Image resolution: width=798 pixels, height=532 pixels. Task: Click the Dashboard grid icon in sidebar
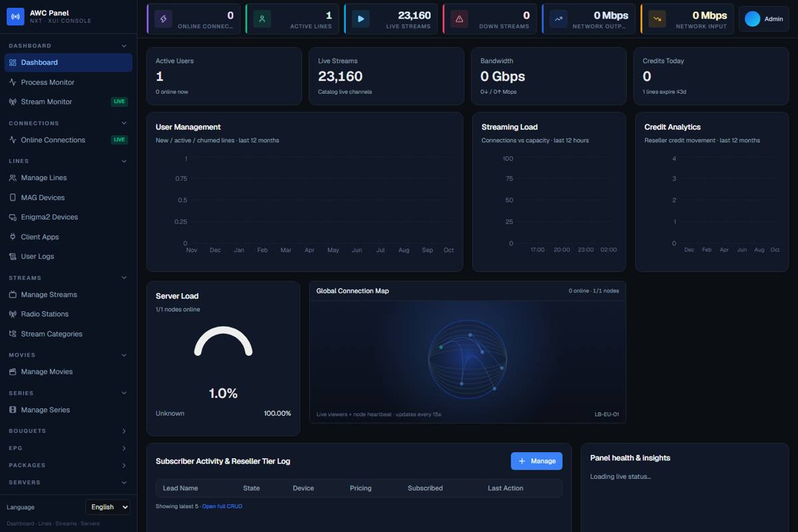click(13, 63)
